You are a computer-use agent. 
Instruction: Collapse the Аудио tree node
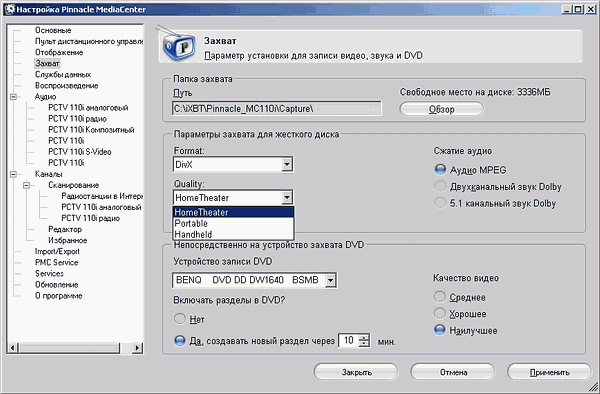13,97
